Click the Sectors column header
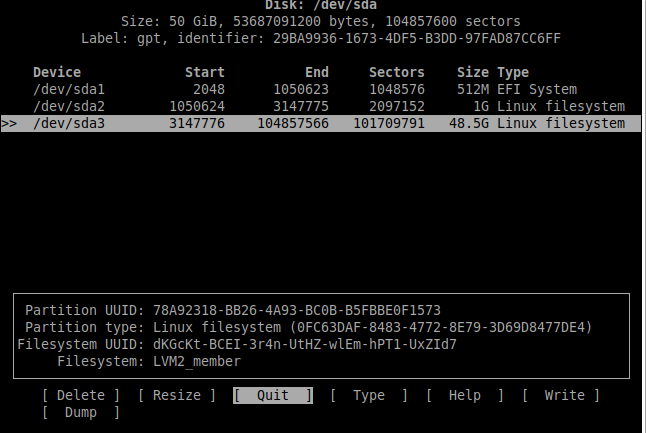Image resolution: width=646 pixels, height=433 pixels. click(x=397, y=72)
